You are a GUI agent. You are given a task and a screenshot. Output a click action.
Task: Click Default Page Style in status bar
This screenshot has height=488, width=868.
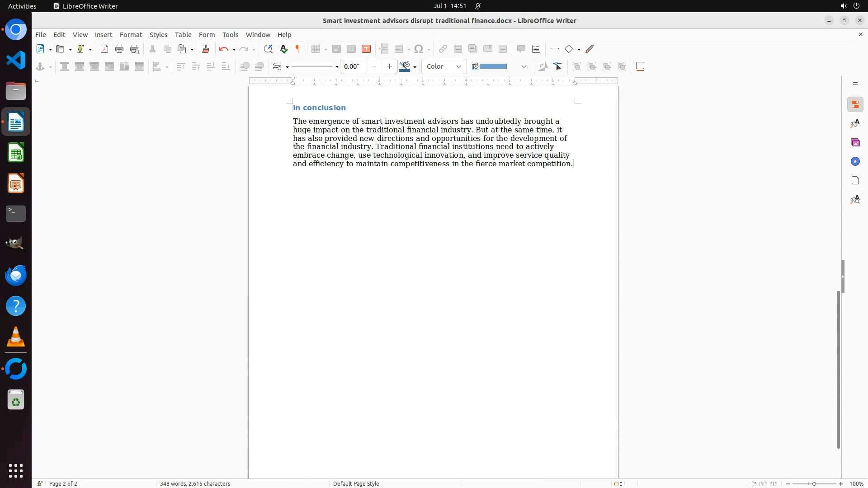(356, 483)
